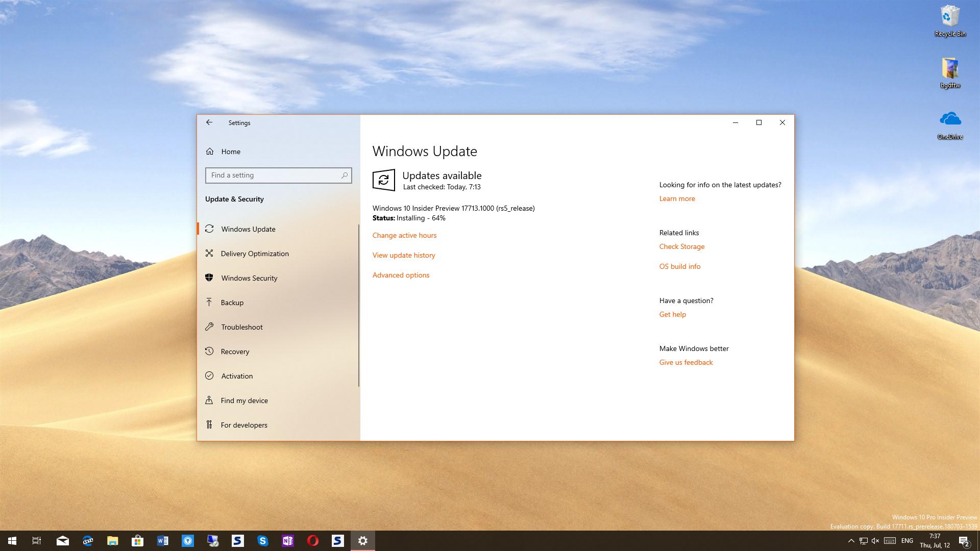Launch Microsoft Edge Beta from taskbar
The height and width of the screenshot is (551, 980).
tap(88, 541)
